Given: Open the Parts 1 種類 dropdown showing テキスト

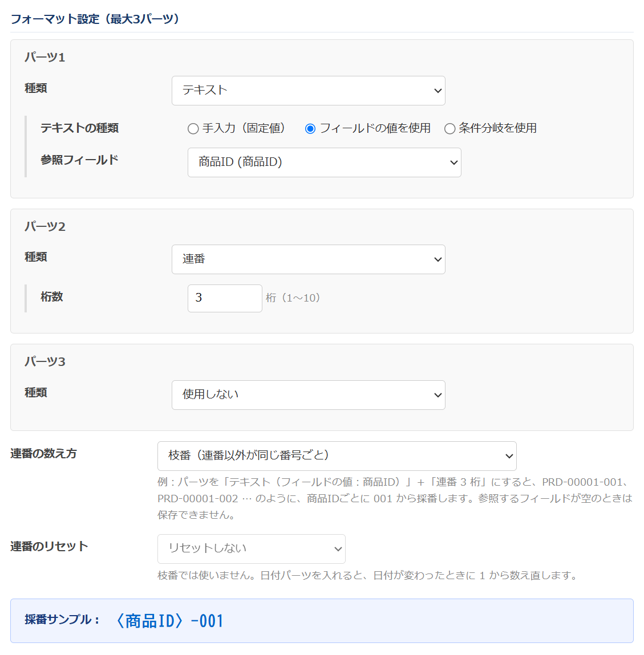Looking at the screenshot, I should (x=309, y=91).
